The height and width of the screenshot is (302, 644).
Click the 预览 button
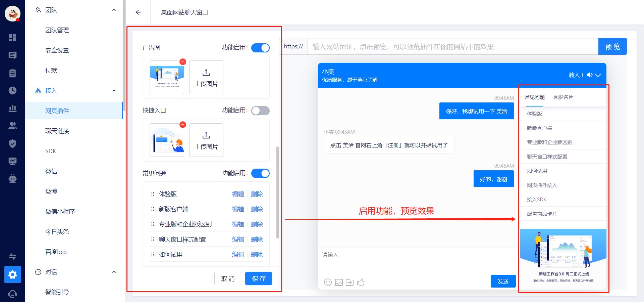612,46
